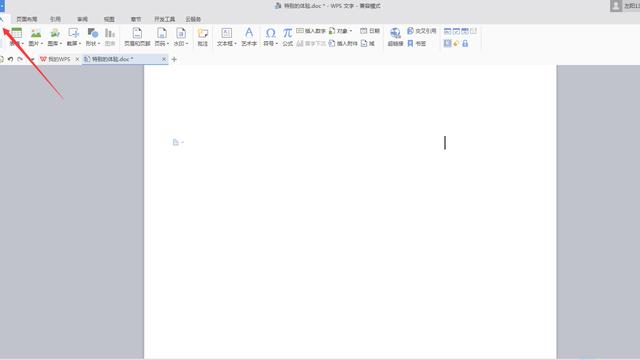Switch to the 引用 (References) tab
The width and height of the screenshot is (640, 360).
click(x=55, y=19)
